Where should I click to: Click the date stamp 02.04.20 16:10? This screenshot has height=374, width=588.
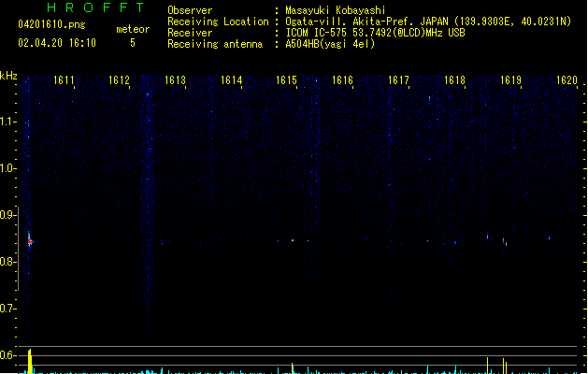pyautogui.click(x=57, y=43)
